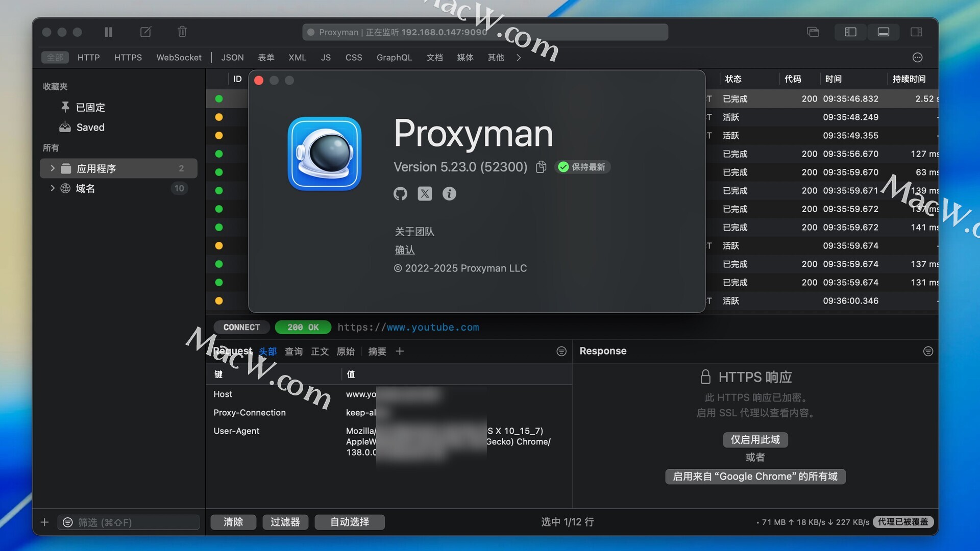Viewport: 980px width, 551px height.
Task: Filter by GraphQL requests
Action: click(x=394, y=58)
